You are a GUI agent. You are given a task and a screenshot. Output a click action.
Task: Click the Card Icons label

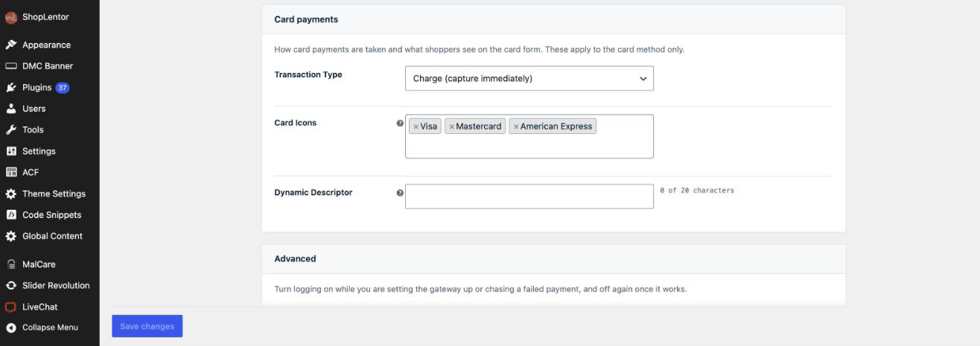click(296, 123)
